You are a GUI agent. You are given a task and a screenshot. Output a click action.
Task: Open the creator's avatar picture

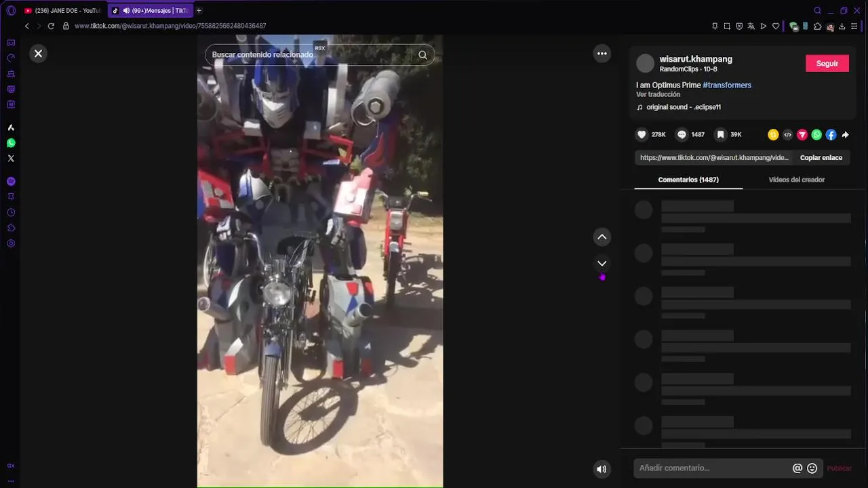click(645, 64)
